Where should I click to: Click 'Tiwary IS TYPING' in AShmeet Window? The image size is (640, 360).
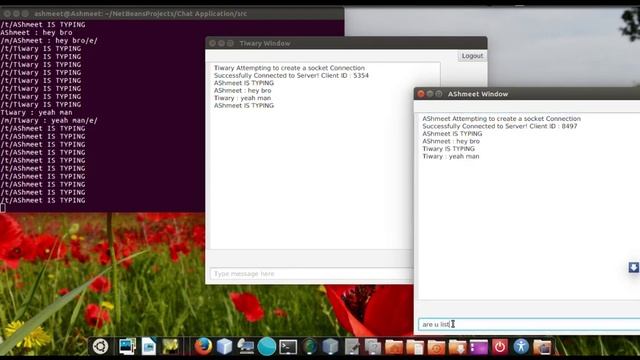tap(449, 149)
